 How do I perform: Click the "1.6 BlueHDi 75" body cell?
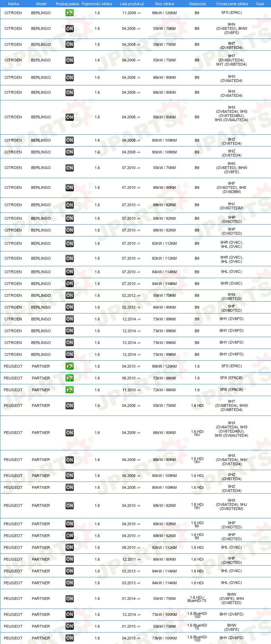coord(197,627)
